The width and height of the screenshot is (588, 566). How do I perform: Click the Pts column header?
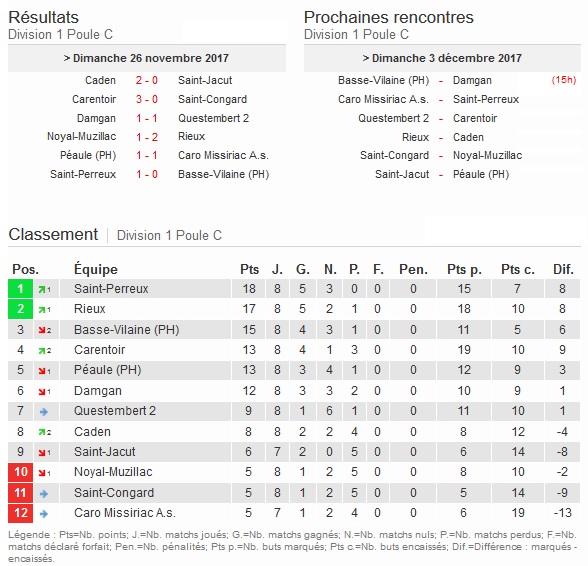249,269
